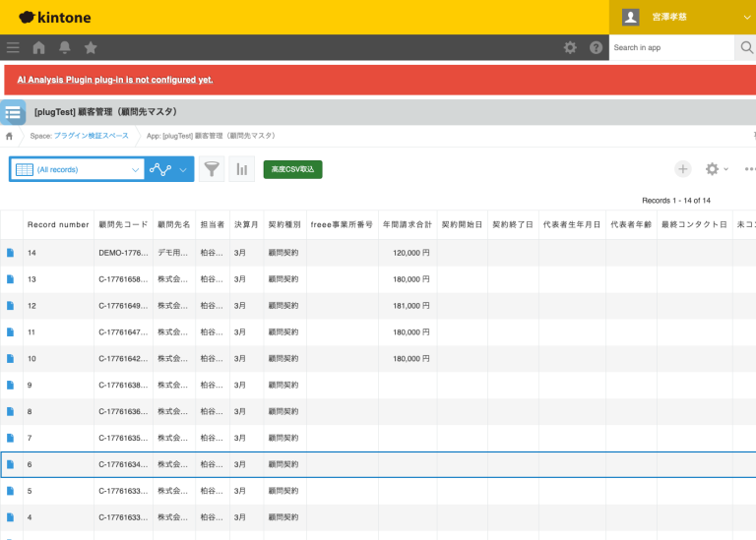Open the bar chart graph icon
This screenshot has width=756, height=540.
click(241, 169)
